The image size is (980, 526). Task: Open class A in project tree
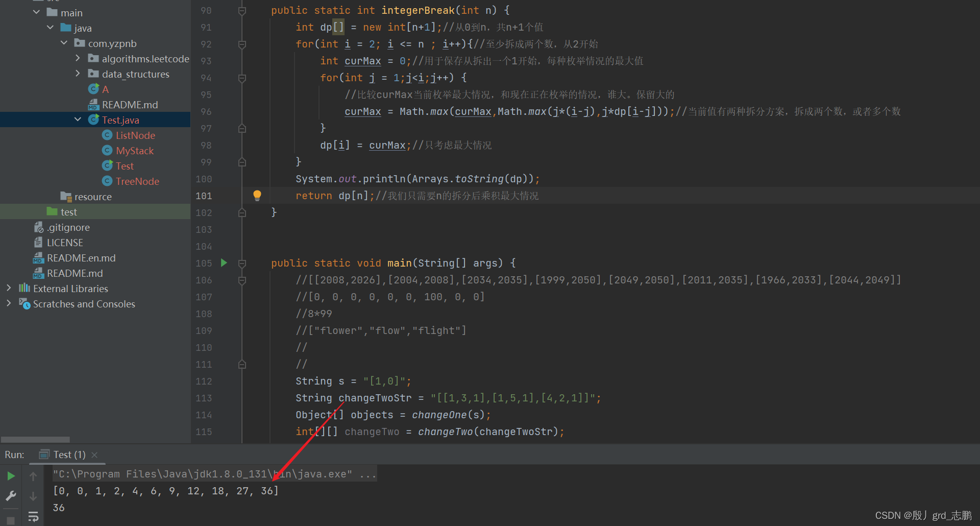105,89
